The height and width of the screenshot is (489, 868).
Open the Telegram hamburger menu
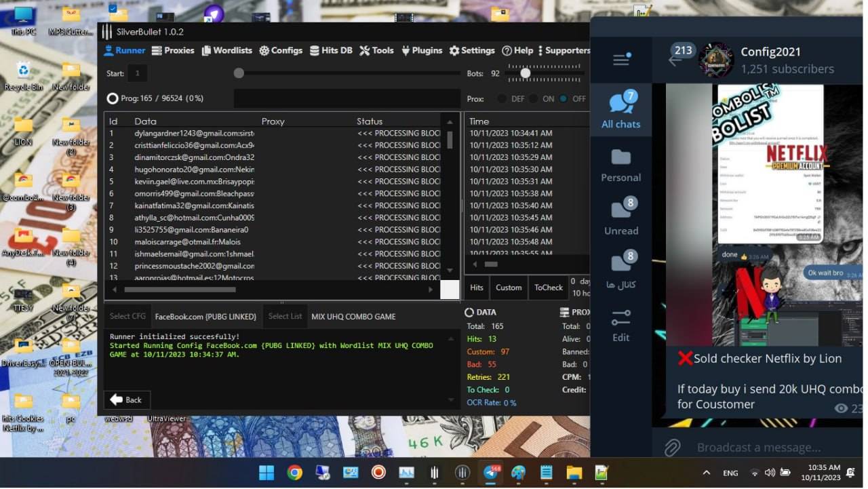tap(621, 60)
